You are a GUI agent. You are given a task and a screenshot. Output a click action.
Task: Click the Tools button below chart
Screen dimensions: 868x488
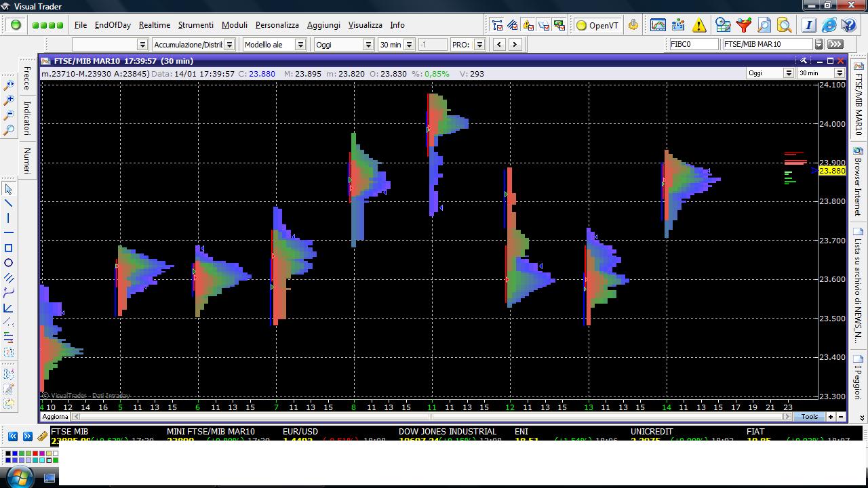point(810,417)
